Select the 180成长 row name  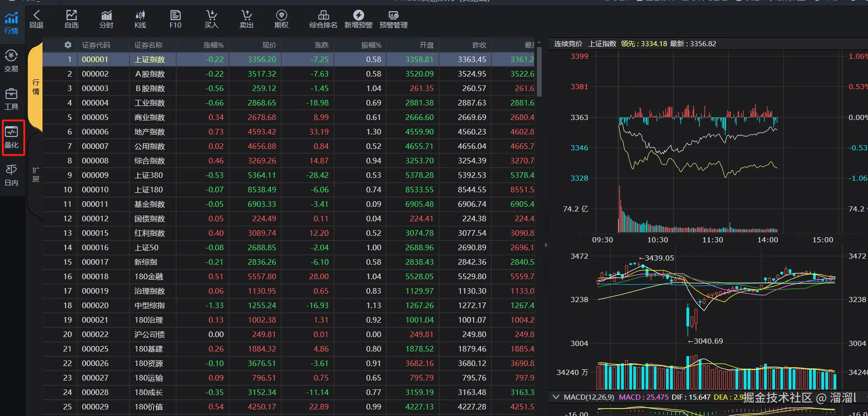tap(148, 392)
